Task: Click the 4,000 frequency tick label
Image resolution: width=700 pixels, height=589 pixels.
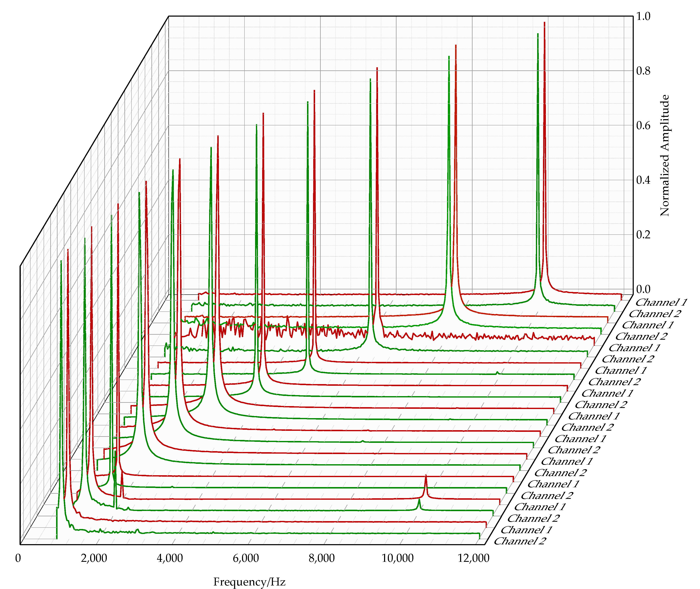Action: (x=170, y=558)
